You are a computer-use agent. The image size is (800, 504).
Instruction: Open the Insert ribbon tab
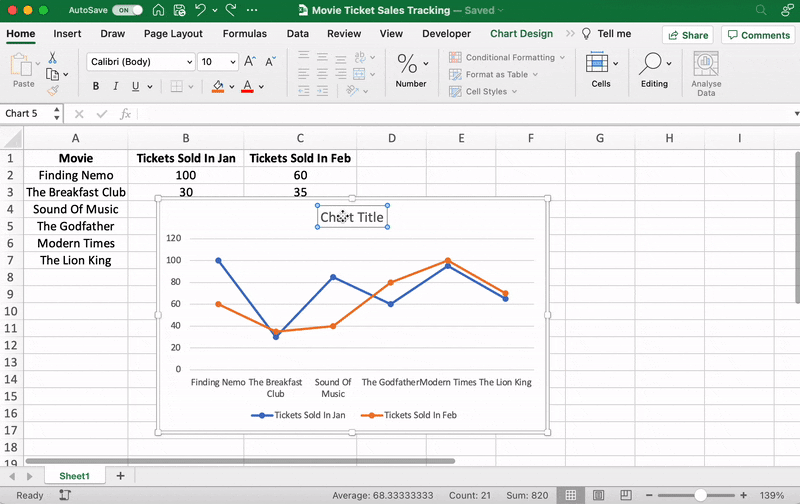67,34
